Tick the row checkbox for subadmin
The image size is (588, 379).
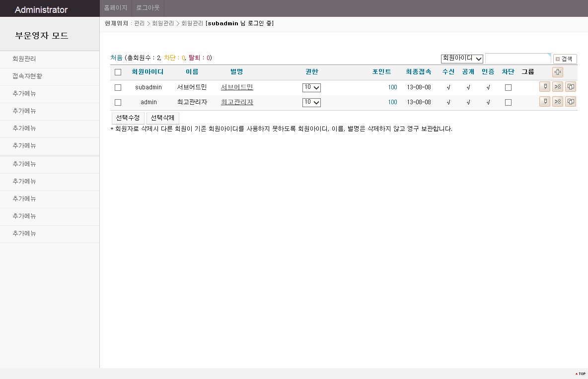pyautogui.click(x=118, y=87)
